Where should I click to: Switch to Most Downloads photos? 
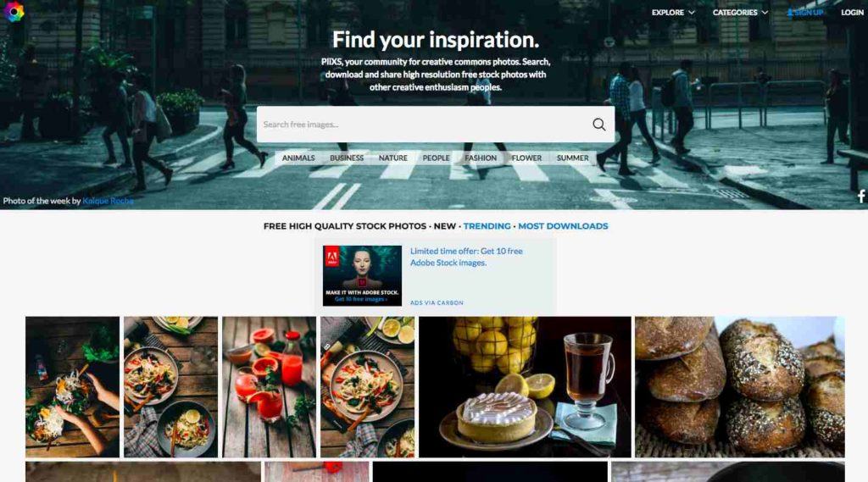click(x=563, y=226)
